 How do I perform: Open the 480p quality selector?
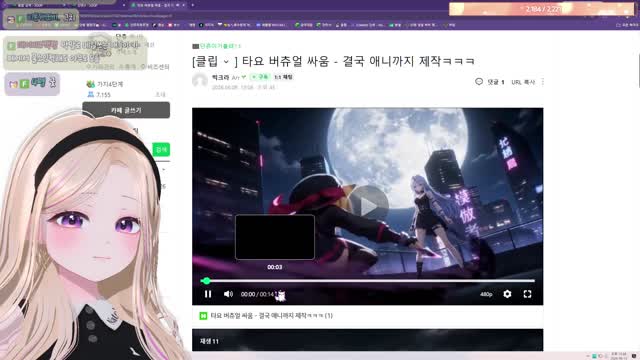pyautogui.click(x=486, y=294)
